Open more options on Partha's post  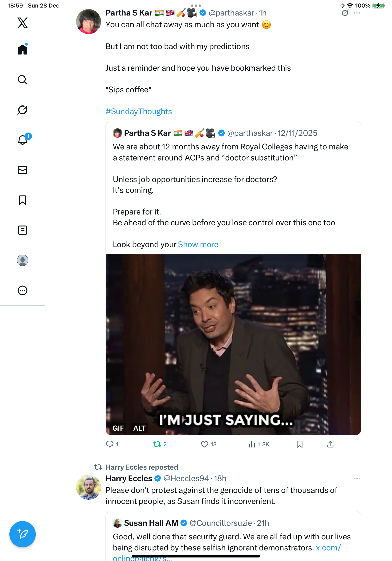[x=357, y=13]
